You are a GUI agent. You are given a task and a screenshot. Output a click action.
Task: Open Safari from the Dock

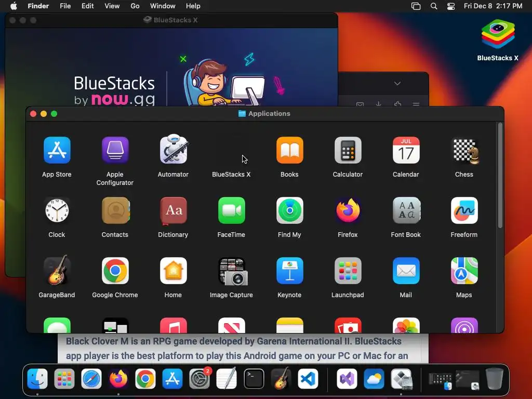(91, 379)
